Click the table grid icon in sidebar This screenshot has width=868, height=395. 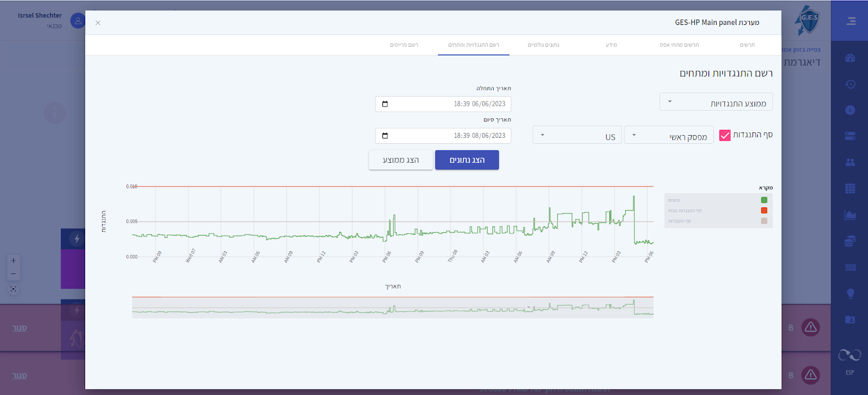[x=850, y=189]
